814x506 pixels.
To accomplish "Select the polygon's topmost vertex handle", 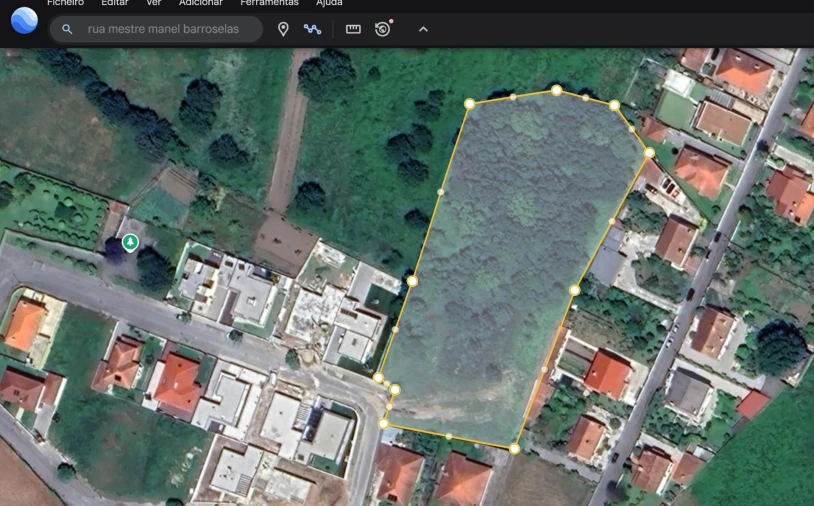I will [557, 90].
